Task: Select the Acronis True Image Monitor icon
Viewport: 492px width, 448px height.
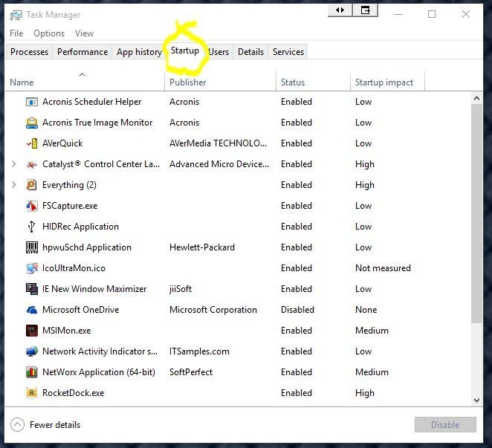Action: pos(32,123)
